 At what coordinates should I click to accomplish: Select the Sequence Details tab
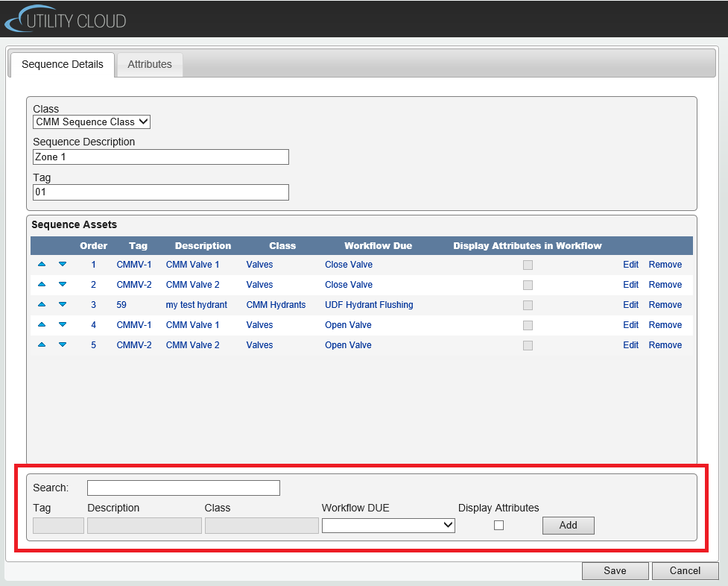[x=63, y=65]
